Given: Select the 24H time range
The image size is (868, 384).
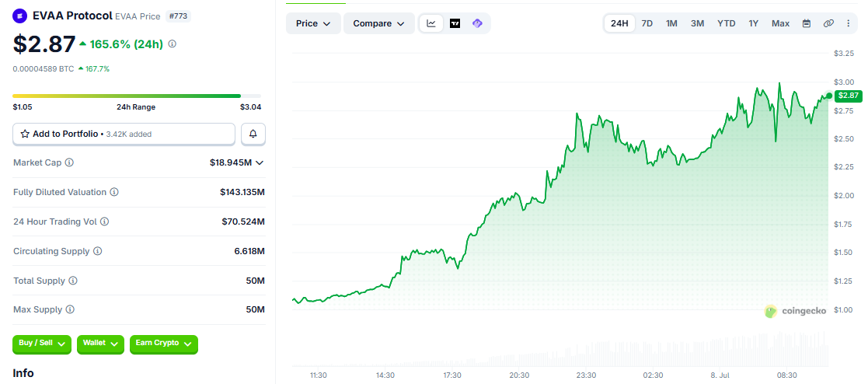Looking at the screenshot, I should pos(619,23).
